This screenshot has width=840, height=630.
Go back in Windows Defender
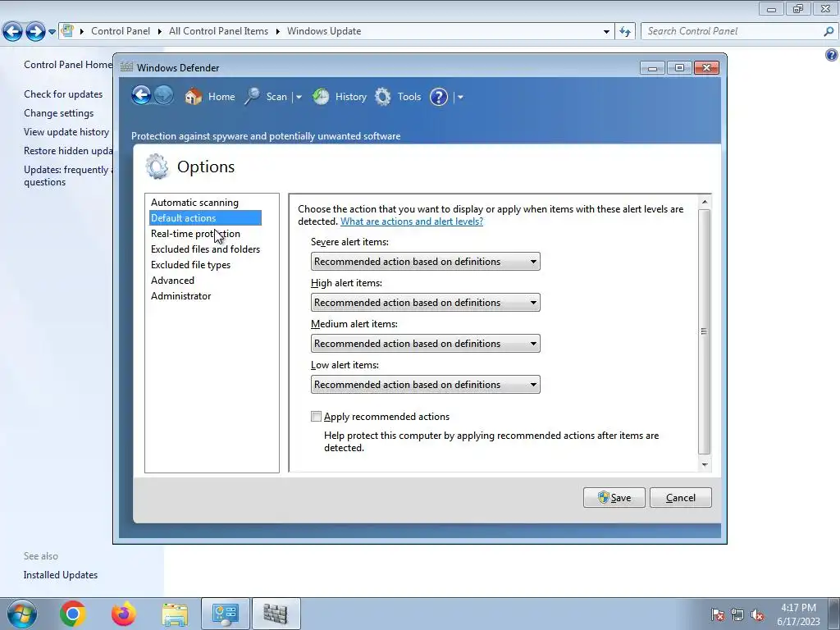pyautogui.click(x=141, y=96)
